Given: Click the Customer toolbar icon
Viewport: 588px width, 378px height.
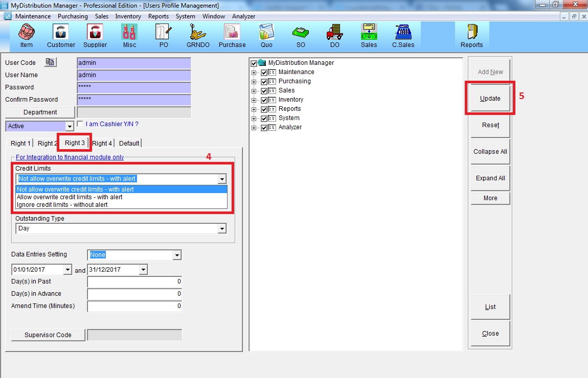Looking at the screenshot, I should (61, 35).
